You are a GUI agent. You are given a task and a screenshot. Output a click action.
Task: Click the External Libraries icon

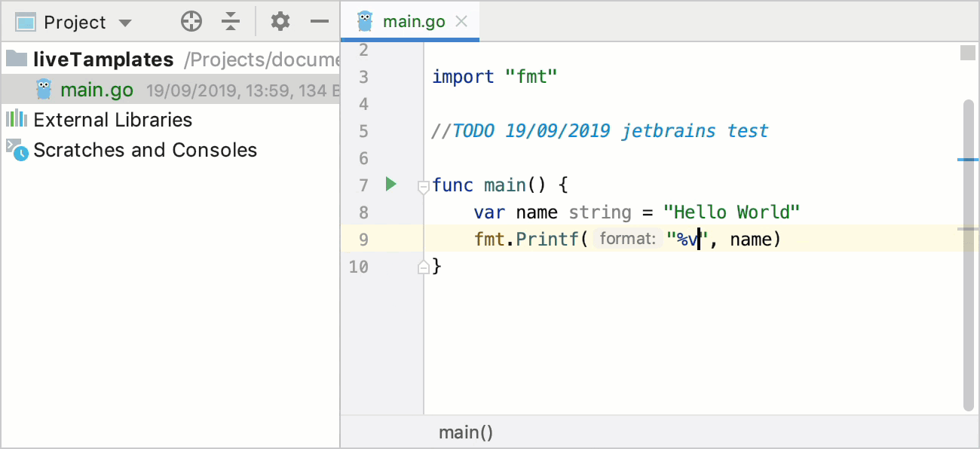tap(17, 119)
